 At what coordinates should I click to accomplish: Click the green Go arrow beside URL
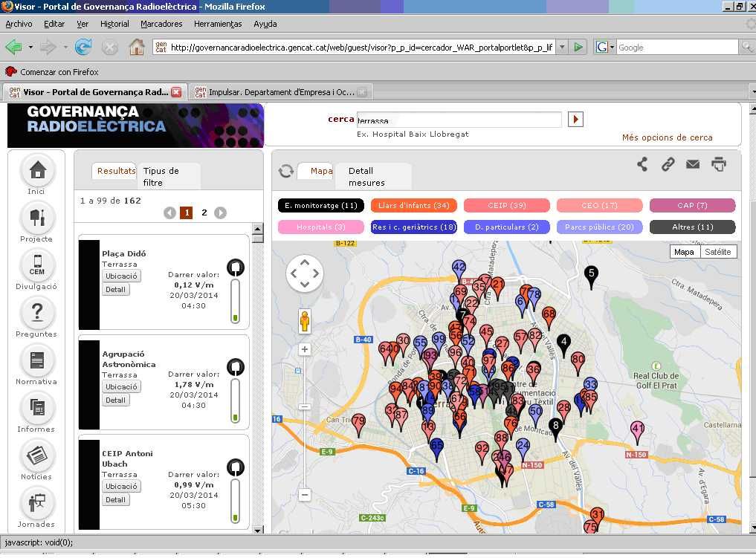pyautogui.click(x=578, y=48)
